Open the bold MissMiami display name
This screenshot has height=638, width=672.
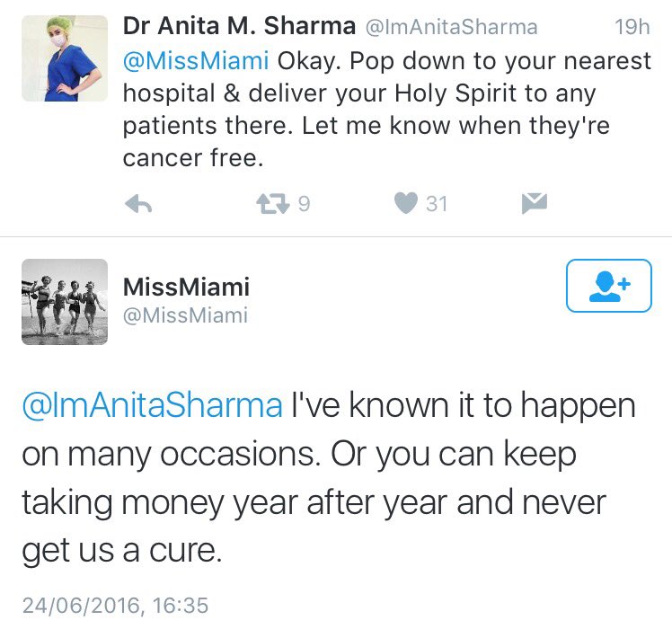186,287
